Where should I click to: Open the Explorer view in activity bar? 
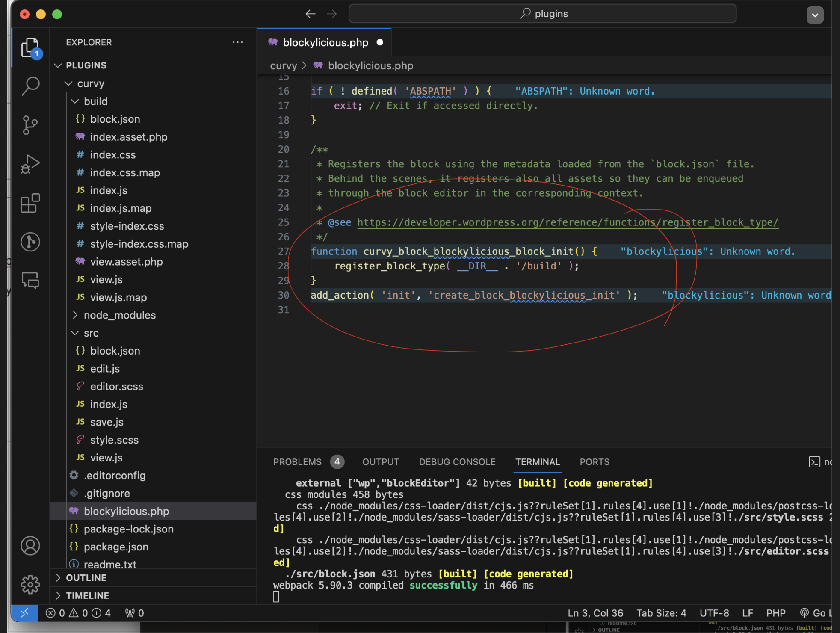(x=30, y=47)
